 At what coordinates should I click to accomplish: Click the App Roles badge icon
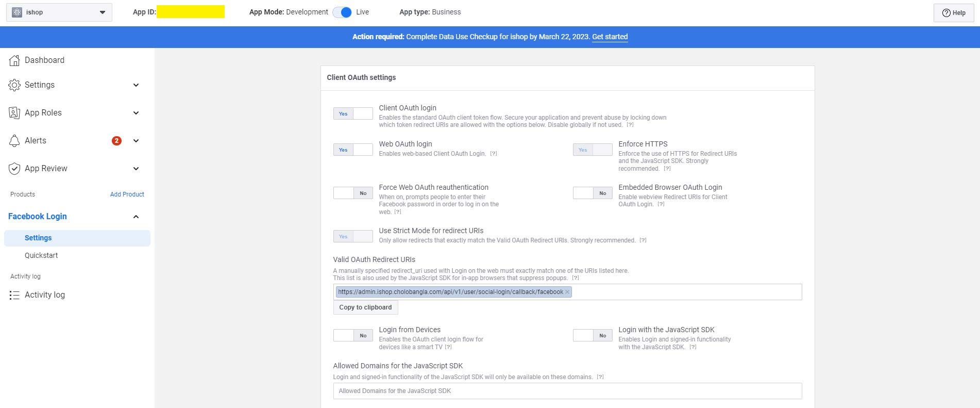(x=14, y=113)
